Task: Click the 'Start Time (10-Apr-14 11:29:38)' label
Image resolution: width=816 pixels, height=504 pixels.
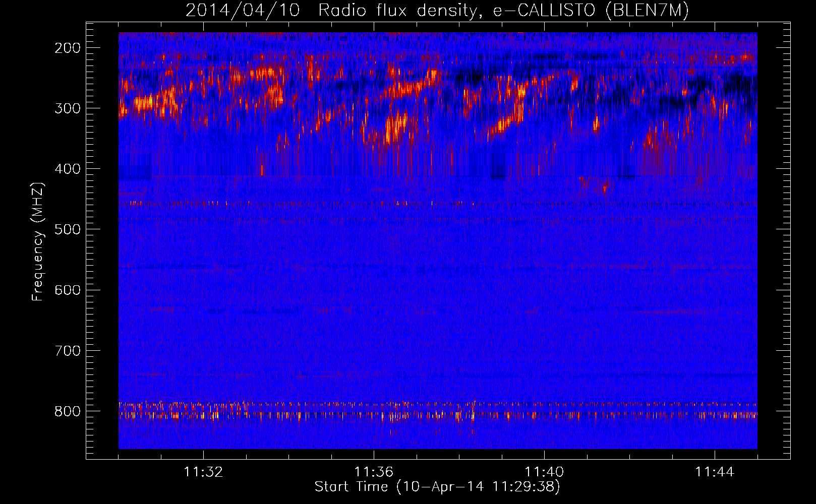Action: click(x=437, y=487)
